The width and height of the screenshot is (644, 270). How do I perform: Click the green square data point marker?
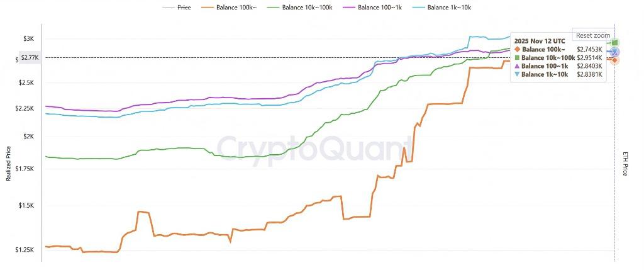tap(615, 43)
